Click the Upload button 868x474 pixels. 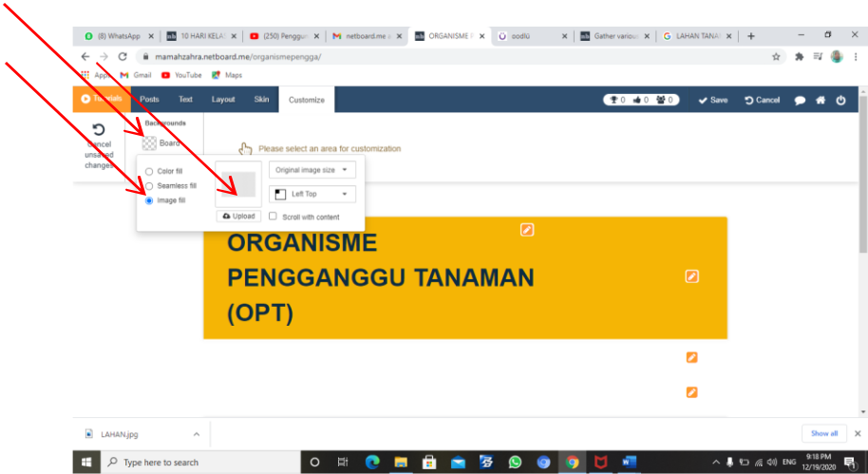coord(239,217)
